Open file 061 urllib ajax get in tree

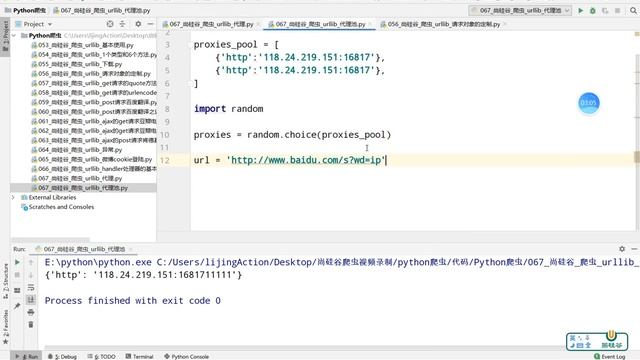click(94, 121)
